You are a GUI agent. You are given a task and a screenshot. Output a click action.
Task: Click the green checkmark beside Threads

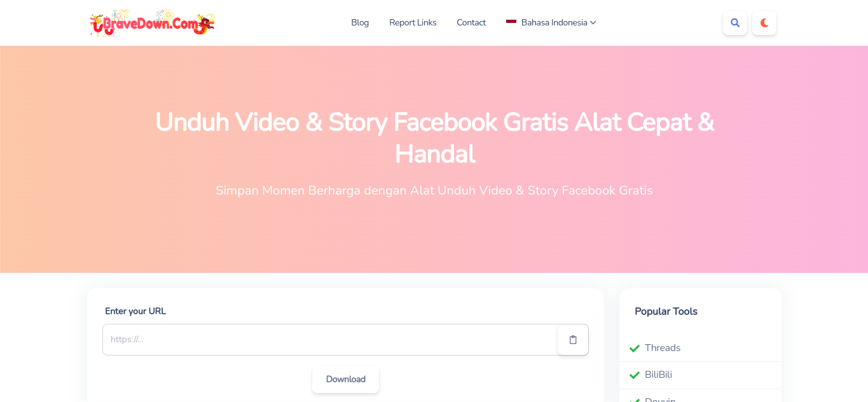pyautogui.click(x=635, y=349)
